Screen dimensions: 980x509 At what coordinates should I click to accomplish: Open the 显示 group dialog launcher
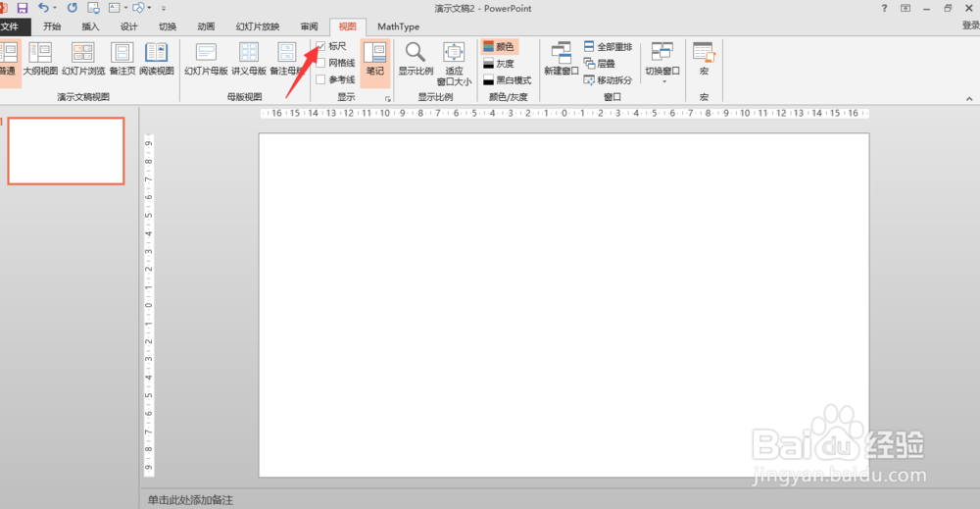click(x=387, y=99)
